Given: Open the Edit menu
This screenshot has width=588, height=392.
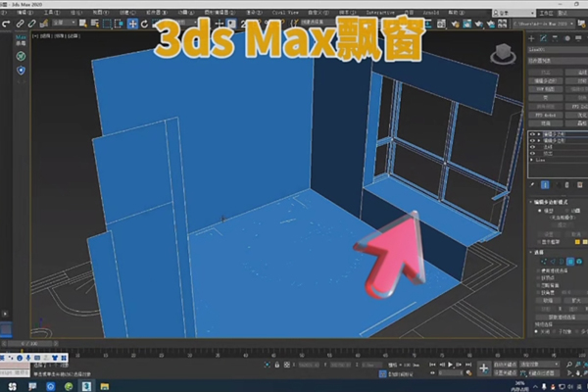Looking at the screenshot, I should coord(24,13).
